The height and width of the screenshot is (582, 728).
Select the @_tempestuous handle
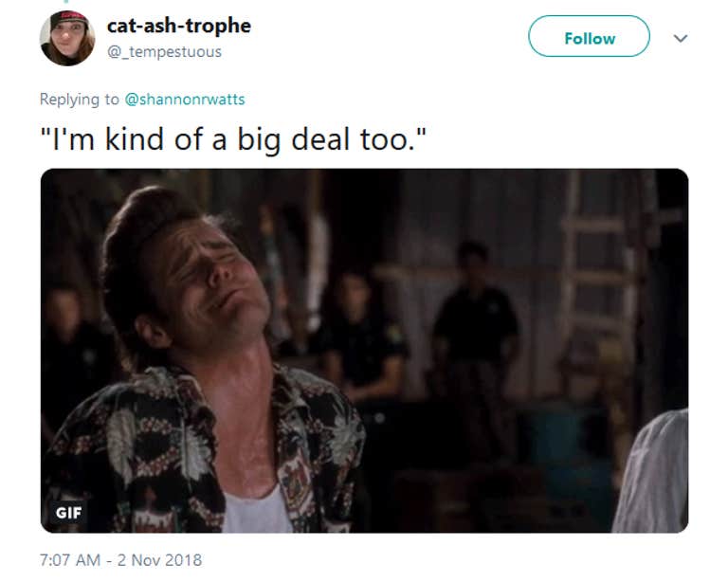click(164, 51)
